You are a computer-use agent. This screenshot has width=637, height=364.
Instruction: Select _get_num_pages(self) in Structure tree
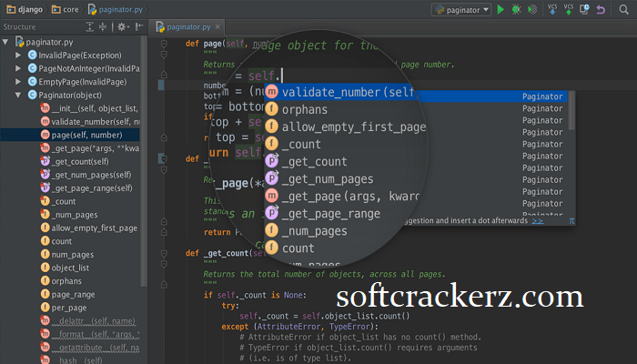pos(86,175)
